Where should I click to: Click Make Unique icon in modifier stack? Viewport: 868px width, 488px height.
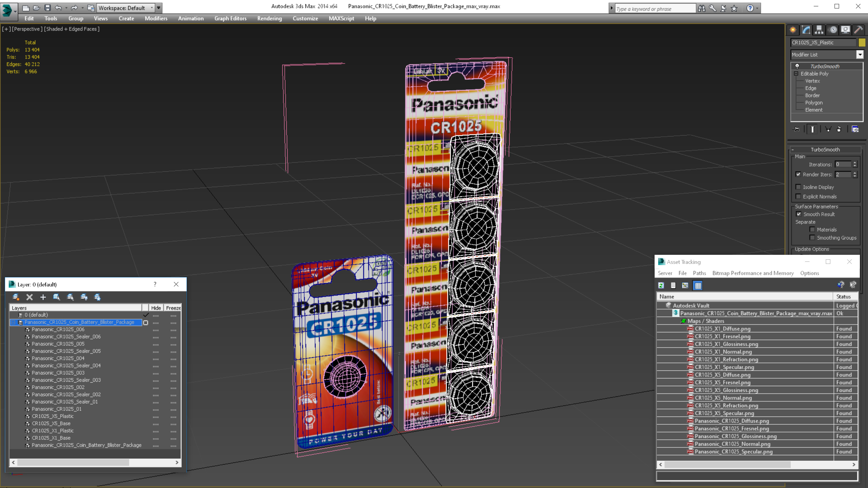coord(828,129)
